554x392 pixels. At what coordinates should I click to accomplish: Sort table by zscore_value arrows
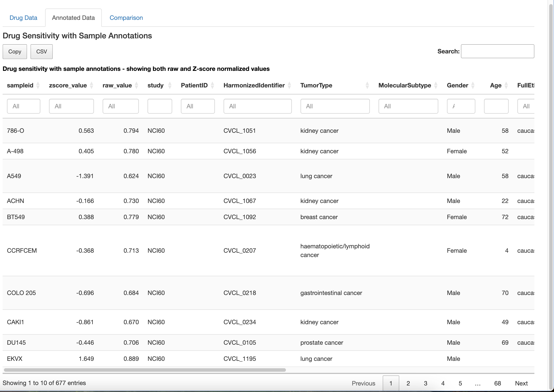(92, 85)
